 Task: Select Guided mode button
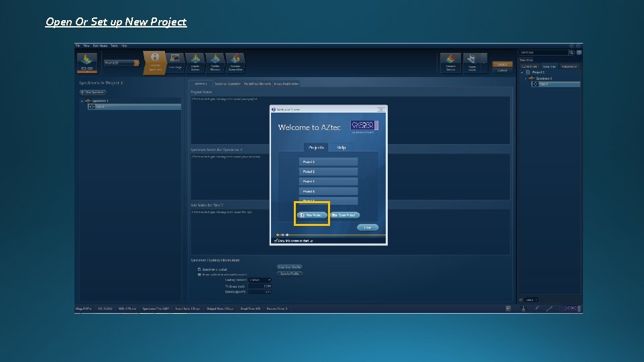point(502,64)
